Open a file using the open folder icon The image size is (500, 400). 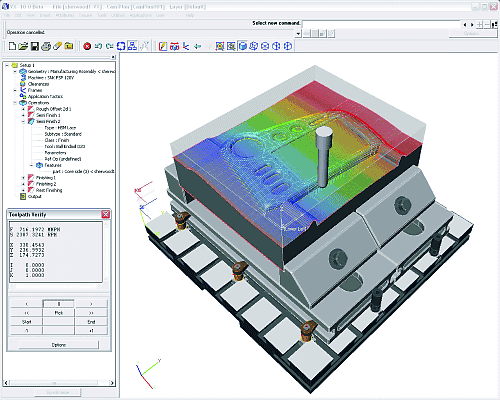point(23,46)
